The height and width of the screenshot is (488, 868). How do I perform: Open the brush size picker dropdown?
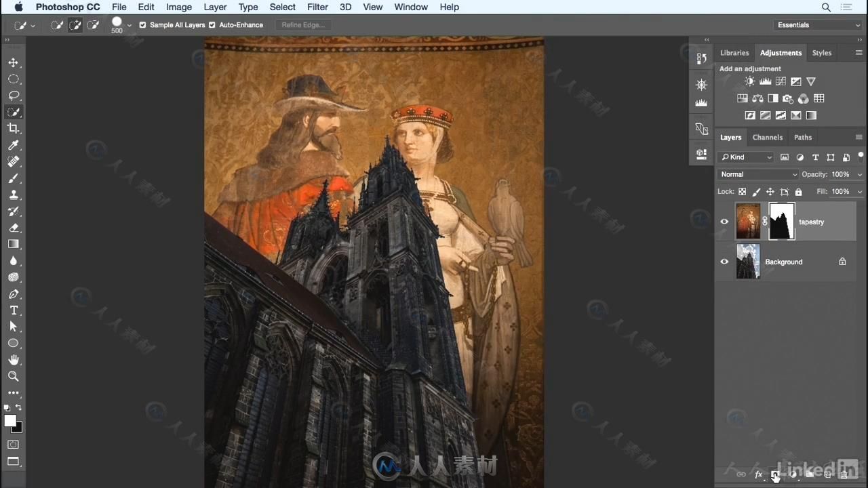click(130, 25)
